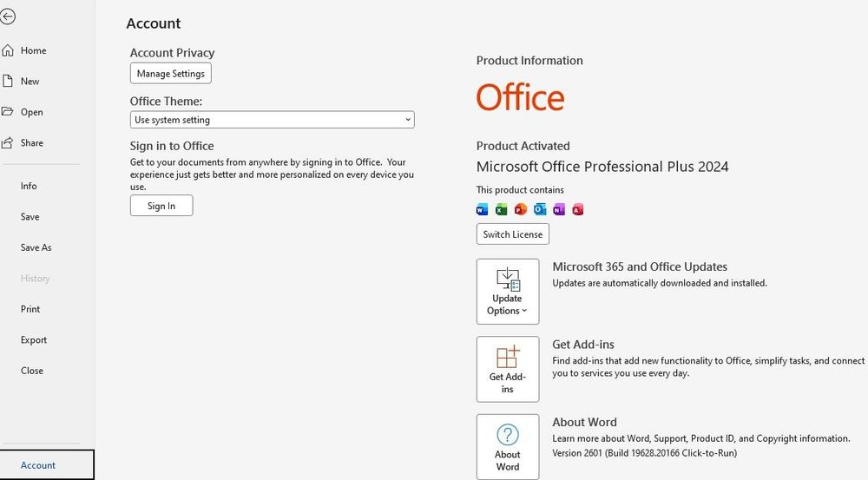Open the About Word tile
The image size is (868, 480).
coord(508,446)
